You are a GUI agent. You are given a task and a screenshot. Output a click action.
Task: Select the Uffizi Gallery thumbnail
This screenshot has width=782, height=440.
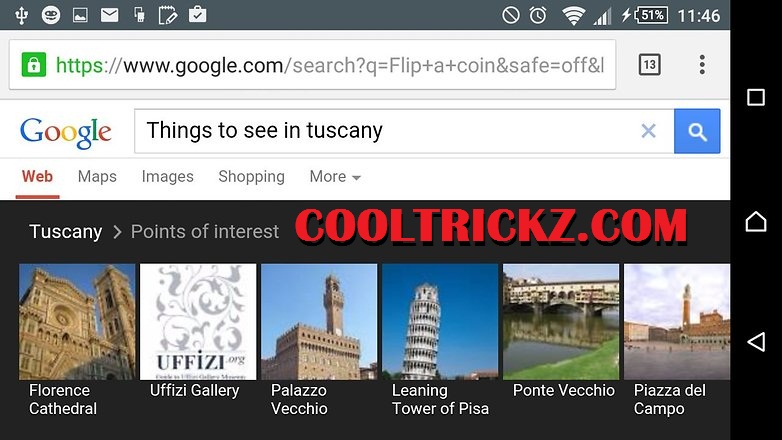pyautogui.click(x=198, y=332)
